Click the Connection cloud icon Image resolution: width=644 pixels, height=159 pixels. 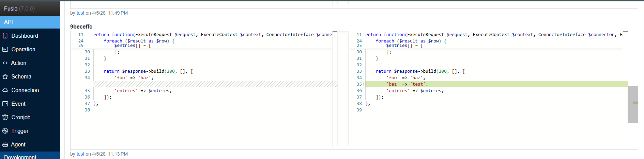(5, 90)
